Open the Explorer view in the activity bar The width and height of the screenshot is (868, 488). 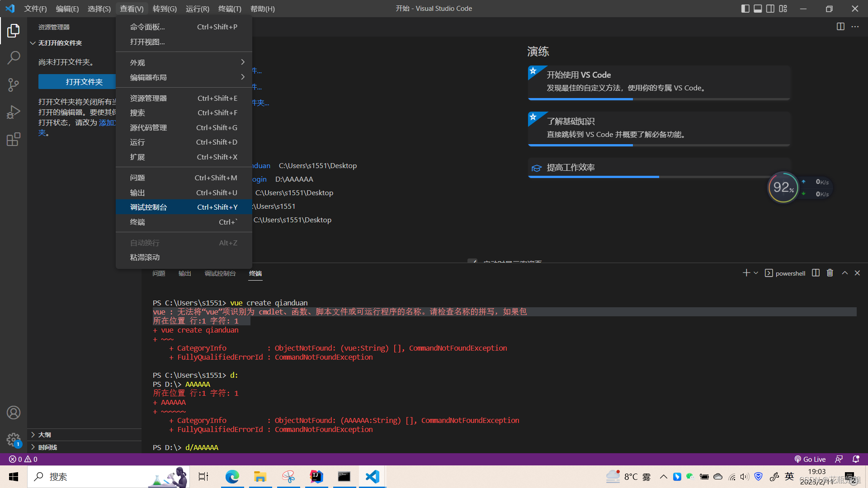[14, 30]
